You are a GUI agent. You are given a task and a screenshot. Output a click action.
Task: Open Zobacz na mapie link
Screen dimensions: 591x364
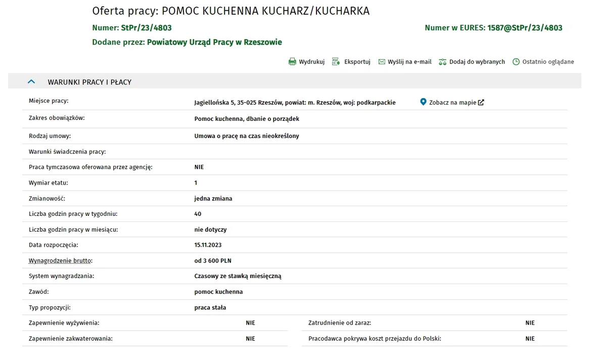(452, 103)
